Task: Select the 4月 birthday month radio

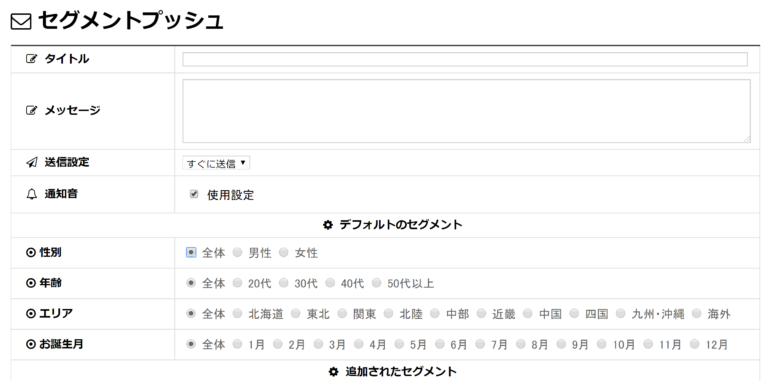Action: coord(359,344)
